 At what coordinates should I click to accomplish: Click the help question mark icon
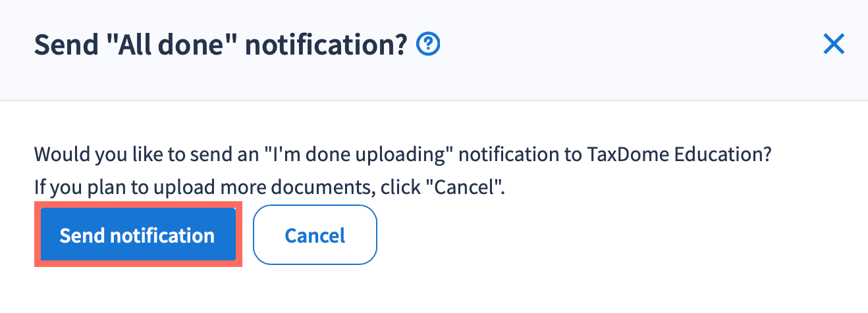coord(429,45)
